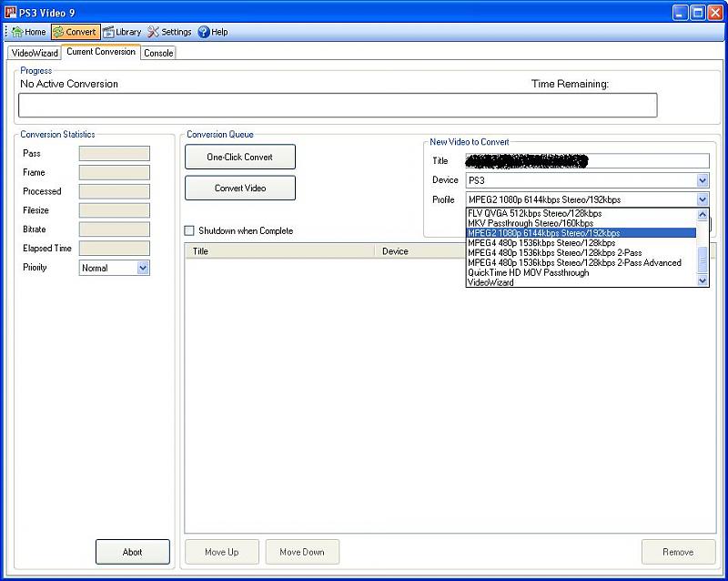Click the Processed statistics field
This screenshot has width=728, height=581.
pos(115,191)
